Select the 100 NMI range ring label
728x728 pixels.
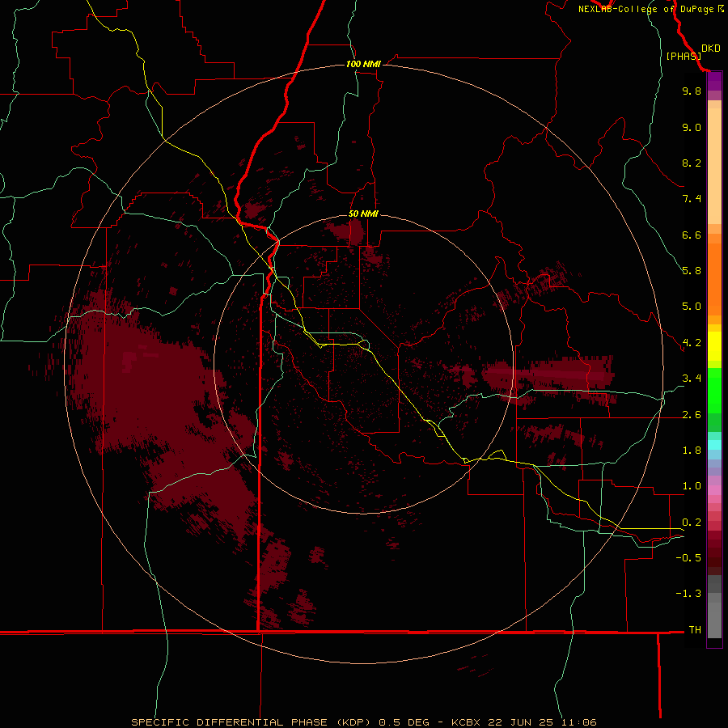[363, 64]
